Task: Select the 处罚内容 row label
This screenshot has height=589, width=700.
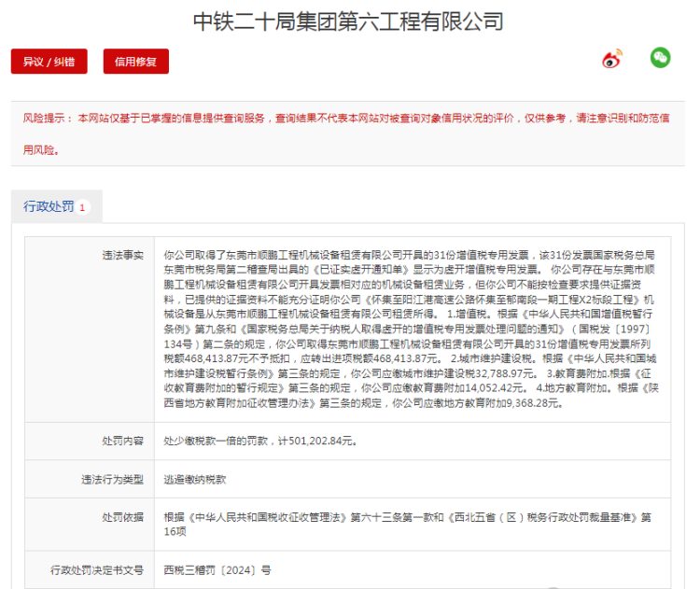Action: tap(123, 441)
